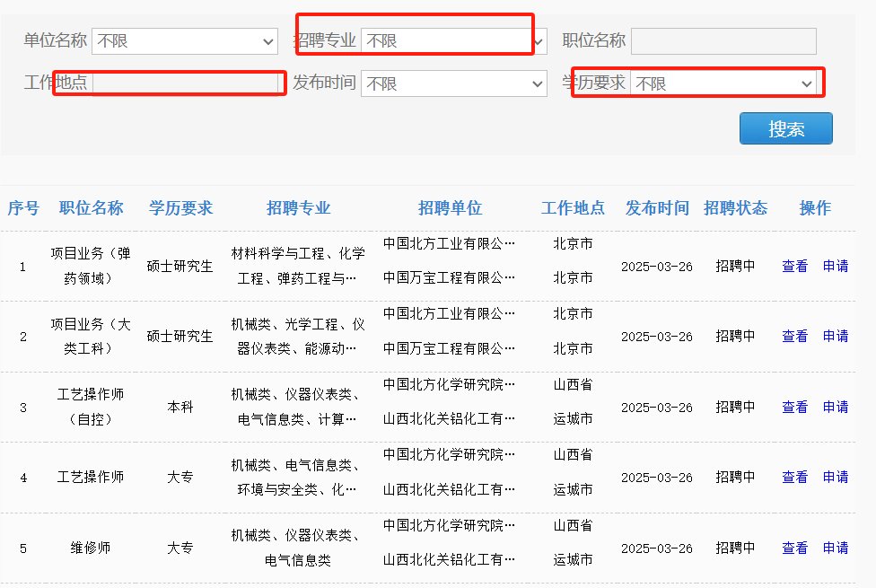Open 查看 for the 工艺操作师 row
Screen dimensions: 876x588
tap(793, 477)
